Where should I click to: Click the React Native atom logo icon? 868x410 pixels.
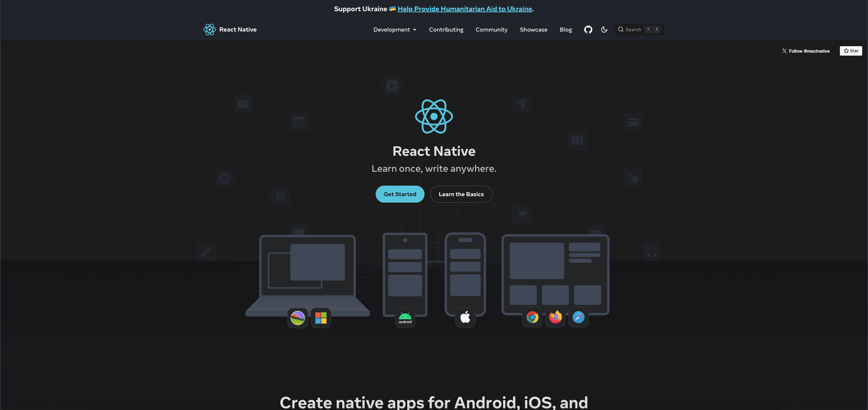click(x=209, y=29)
